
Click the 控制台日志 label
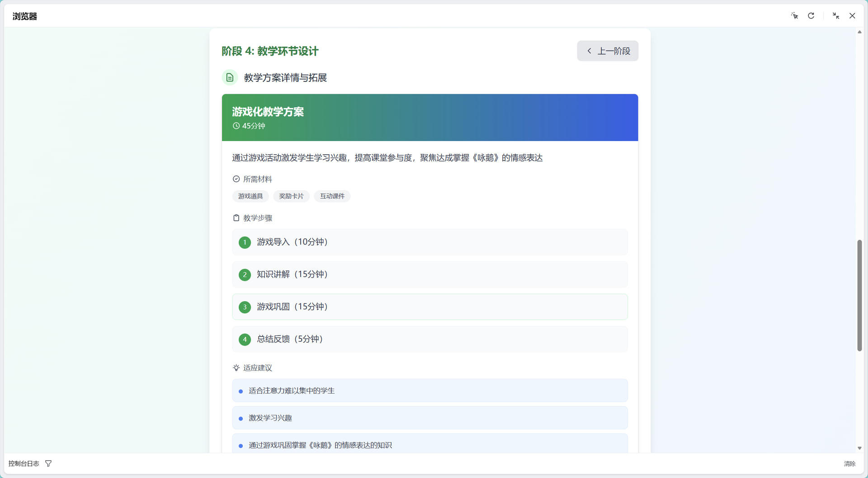[24, 464]
